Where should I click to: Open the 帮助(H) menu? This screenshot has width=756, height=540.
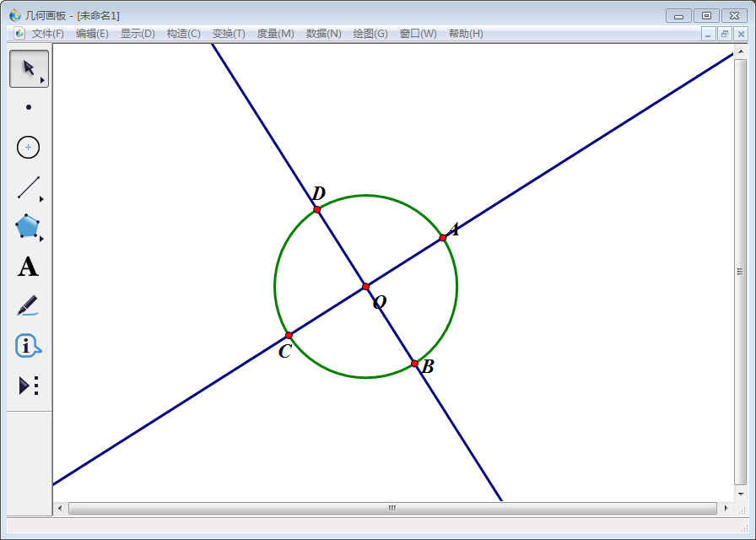pyautogui.click(x=466, y=34)
